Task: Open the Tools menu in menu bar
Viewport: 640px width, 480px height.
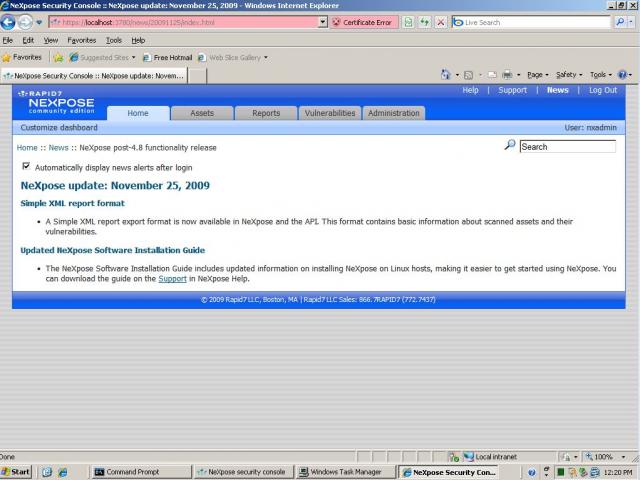Action: coord(114,40)
